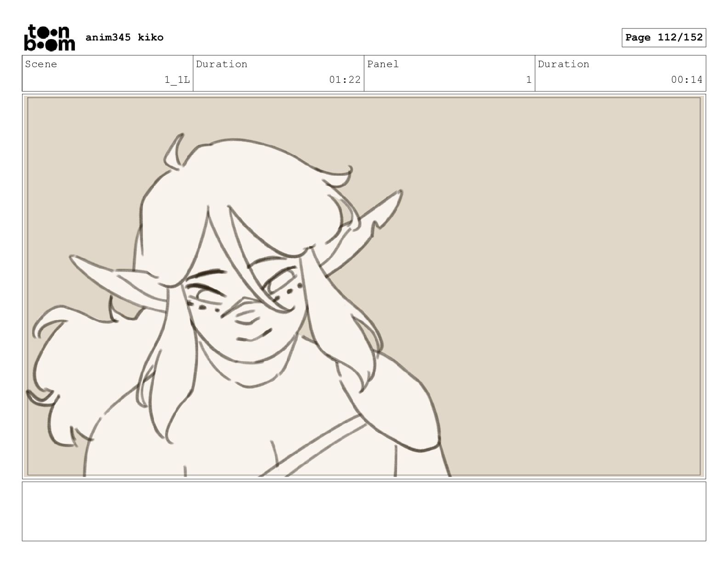728x563 pixels.
Task: Select the panel number '1'
Action: [529, 80]
